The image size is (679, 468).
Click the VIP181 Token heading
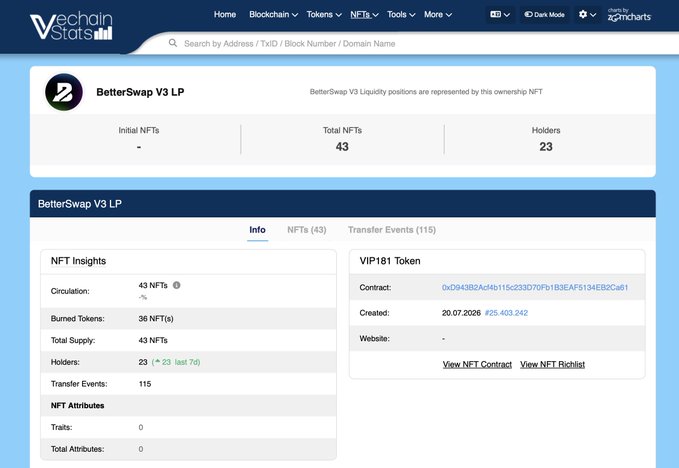[x=390, y=261]
